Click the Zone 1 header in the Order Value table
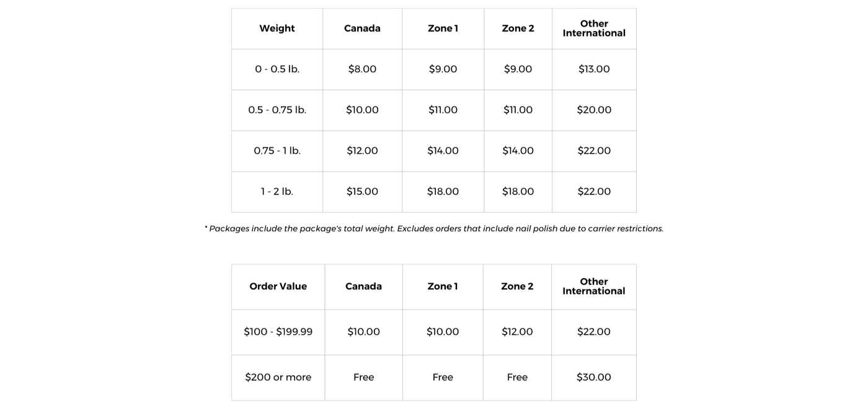 (443, 286)
